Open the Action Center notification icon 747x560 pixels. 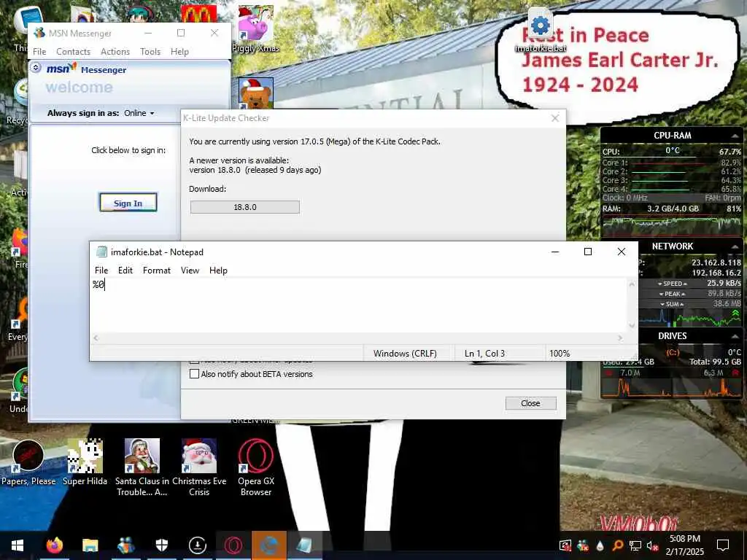coord(723,545)
